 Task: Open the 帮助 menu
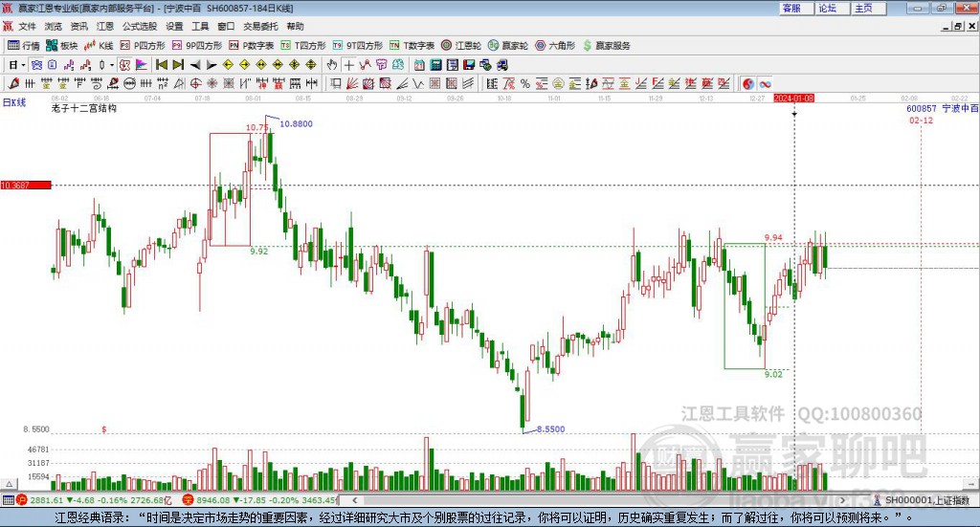click(x=295, y=26)
